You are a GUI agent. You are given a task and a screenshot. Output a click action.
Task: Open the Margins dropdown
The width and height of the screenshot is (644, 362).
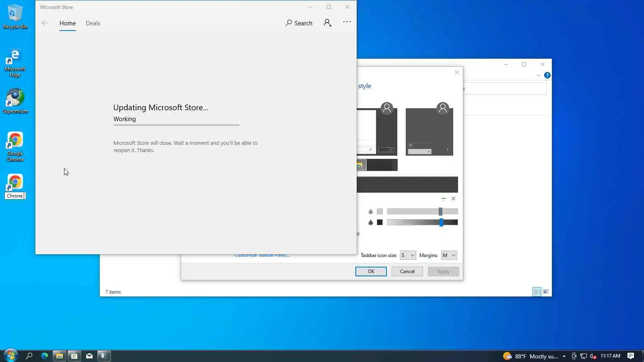coord(449,255)
